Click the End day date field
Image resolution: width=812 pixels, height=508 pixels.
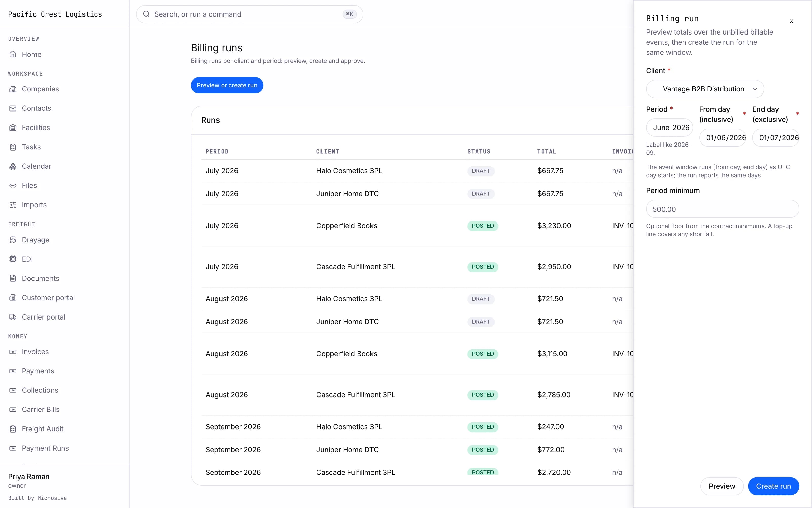click(x=775, y=138)
